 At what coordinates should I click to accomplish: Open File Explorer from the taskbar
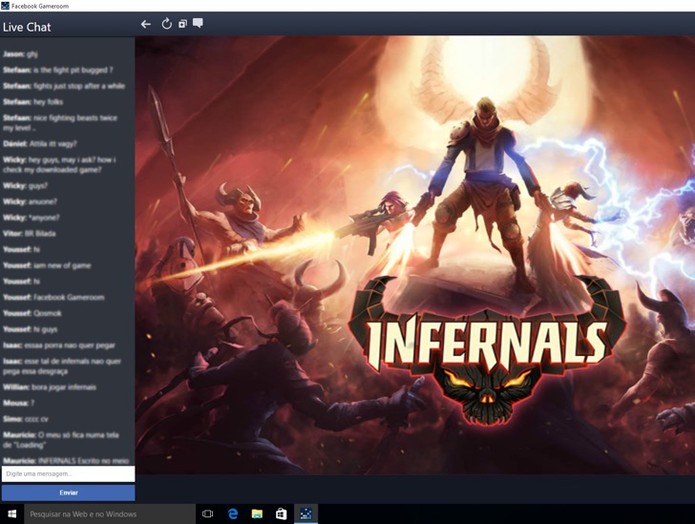[x=257, y=514]
